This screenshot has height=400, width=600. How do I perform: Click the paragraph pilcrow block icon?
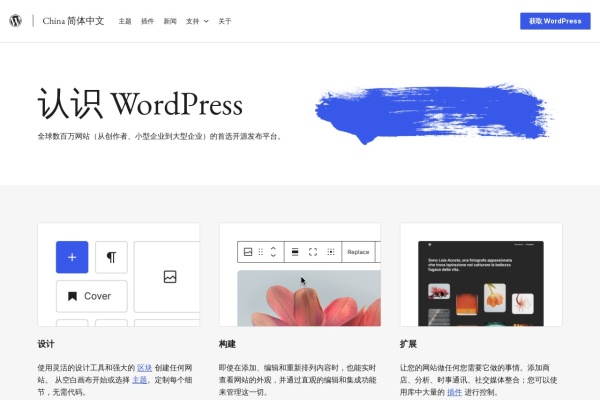[111, 257]
